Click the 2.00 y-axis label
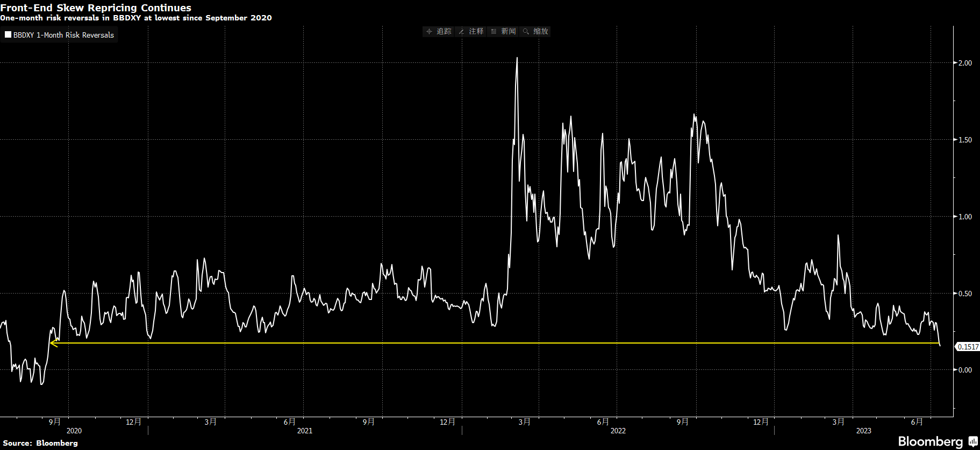 (965, 63)
